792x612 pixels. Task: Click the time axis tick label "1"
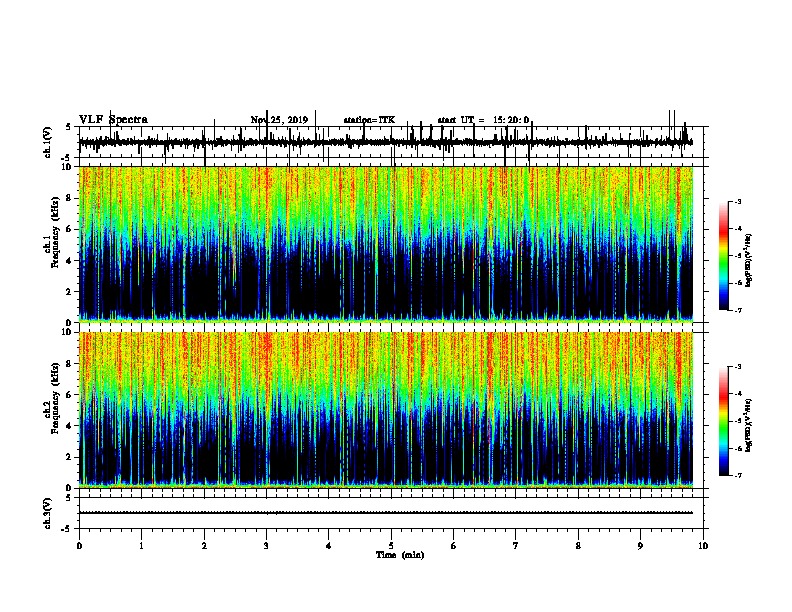(141, 546)
